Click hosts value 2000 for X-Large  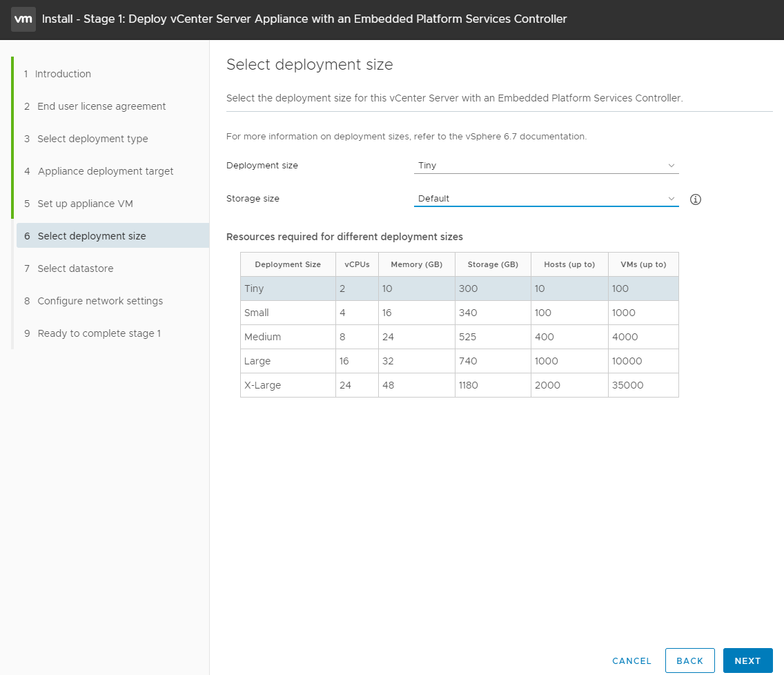pyautogui.click(x=547, y=386)
